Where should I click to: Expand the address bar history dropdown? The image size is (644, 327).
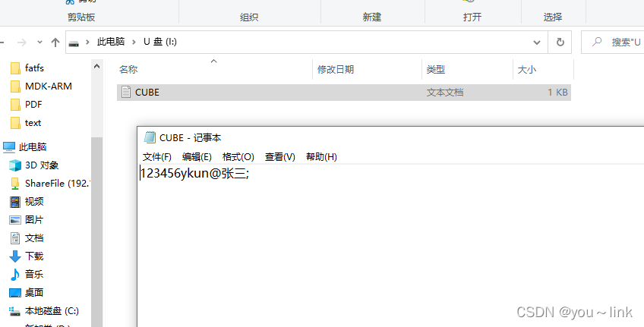pyautogui.click(x=536, y=42)
